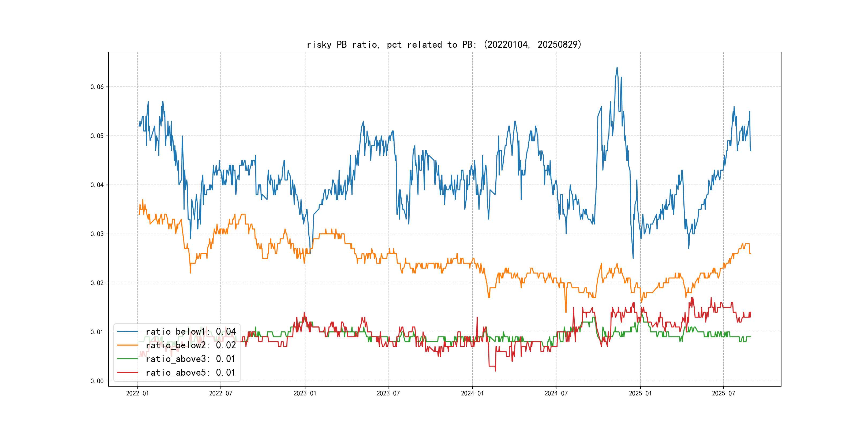Click the 0.03 y-axis tick label

97,234
